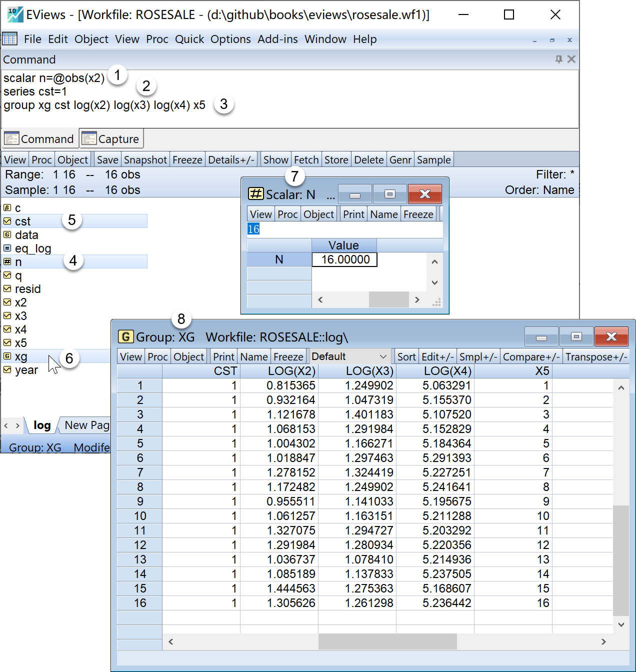Switch to the Capture tab
The height and width of the screenshot is (672, 636).
(x=111, y=139)
